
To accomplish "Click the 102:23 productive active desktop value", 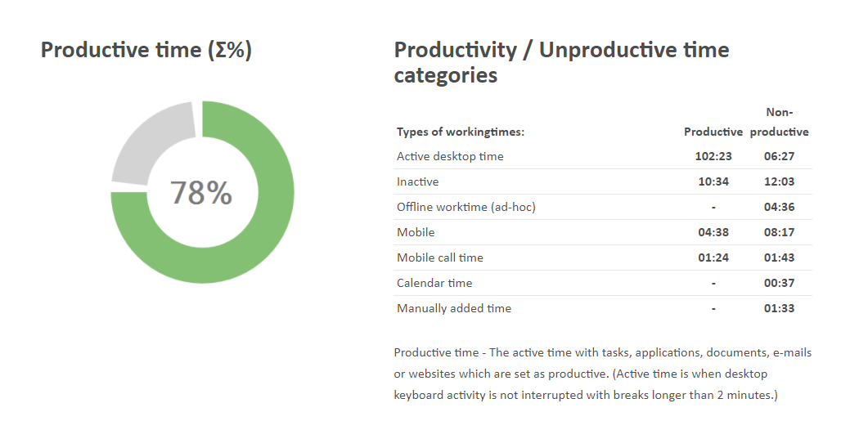I will [x=713, y=156].
